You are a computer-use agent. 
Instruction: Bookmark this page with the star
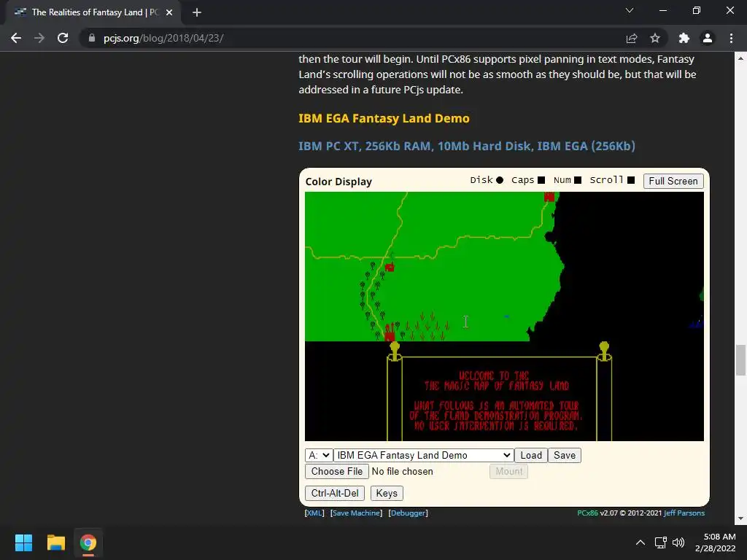[655, 38]
